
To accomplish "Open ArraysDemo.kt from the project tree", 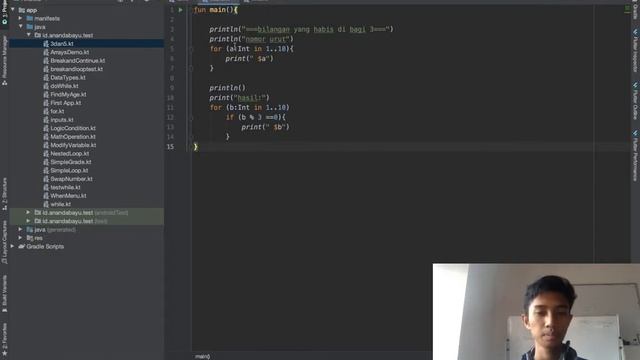I will [69, 52].
